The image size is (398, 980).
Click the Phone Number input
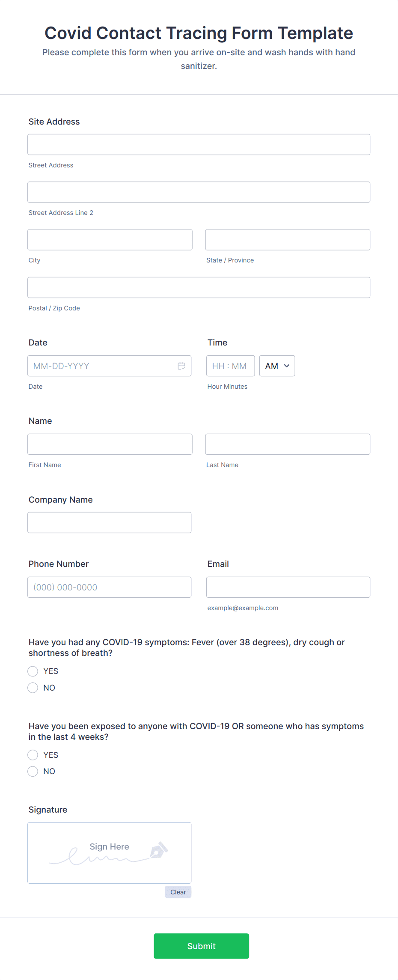pos(110,587)
